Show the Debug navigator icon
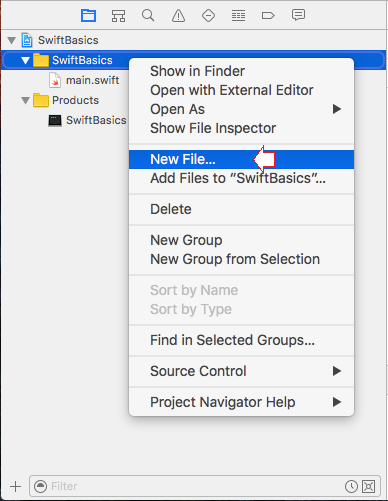The image size is (388, 501). tap(238, 16)
